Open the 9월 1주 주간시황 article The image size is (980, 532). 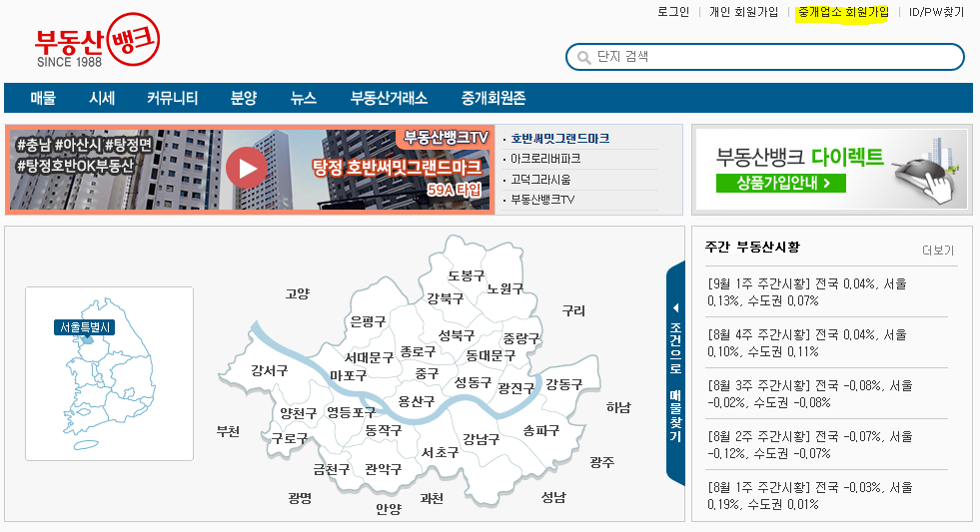coord(807,292)
